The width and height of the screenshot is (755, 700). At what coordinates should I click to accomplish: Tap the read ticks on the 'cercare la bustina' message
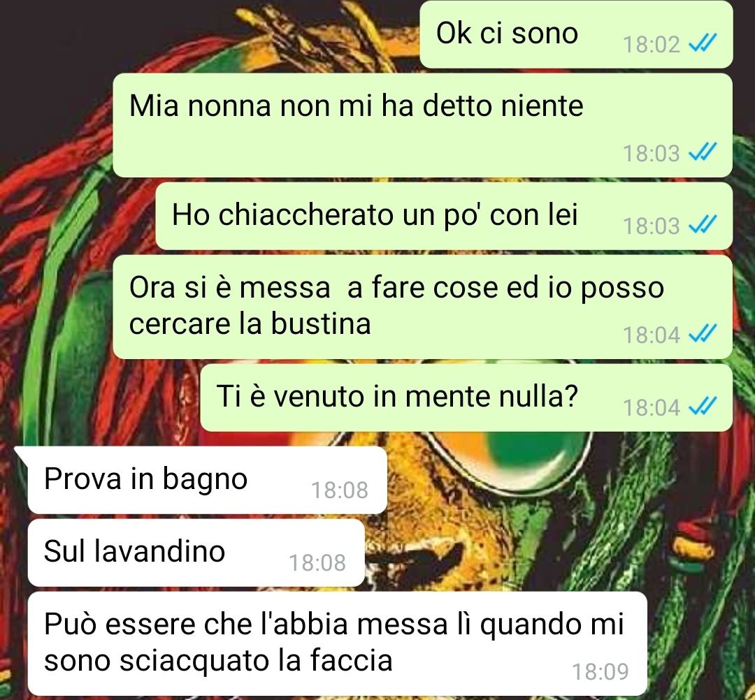(x=703, y=333)
